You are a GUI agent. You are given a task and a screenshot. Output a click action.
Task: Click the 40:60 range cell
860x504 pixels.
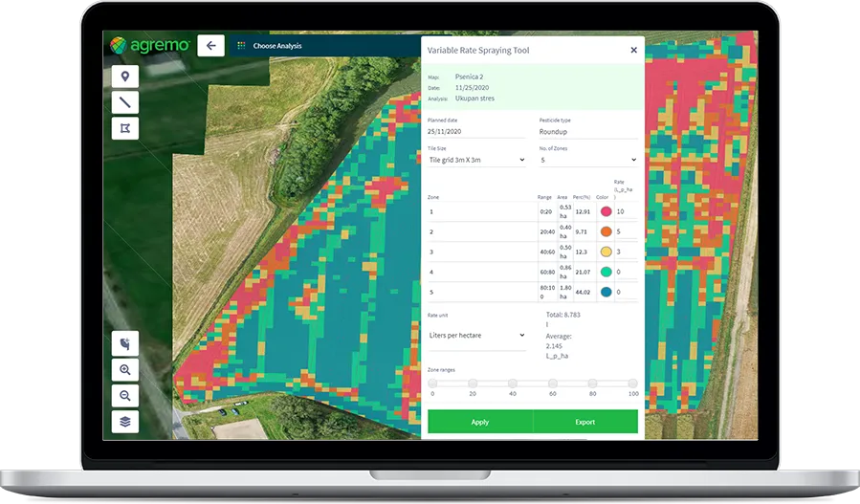point(547,252)
